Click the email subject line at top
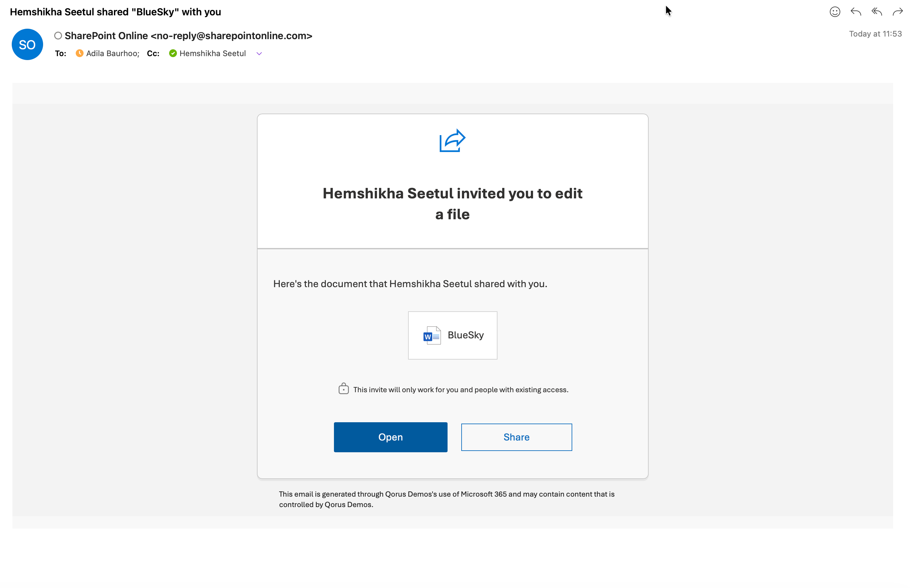The height and width of the screenshot is (588, 916). [115, 12]
